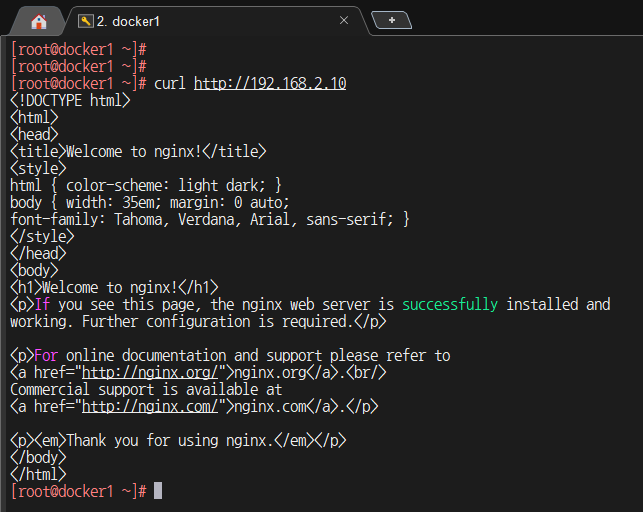Click the "body { width: 35em" line
Image resolution: width=643 pixels, height=512 pixels.
pyautogui.click(x=150, y=203)
